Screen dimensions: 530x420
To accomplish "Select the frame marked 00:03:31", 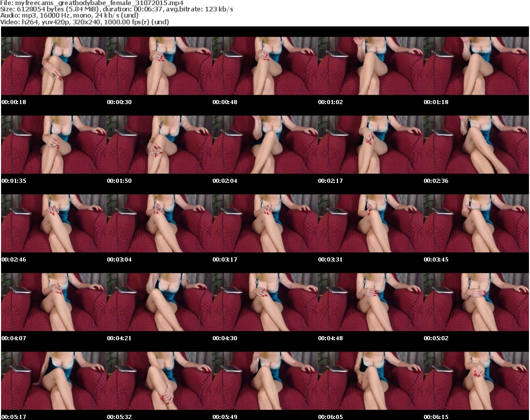I will click(371, 223).
